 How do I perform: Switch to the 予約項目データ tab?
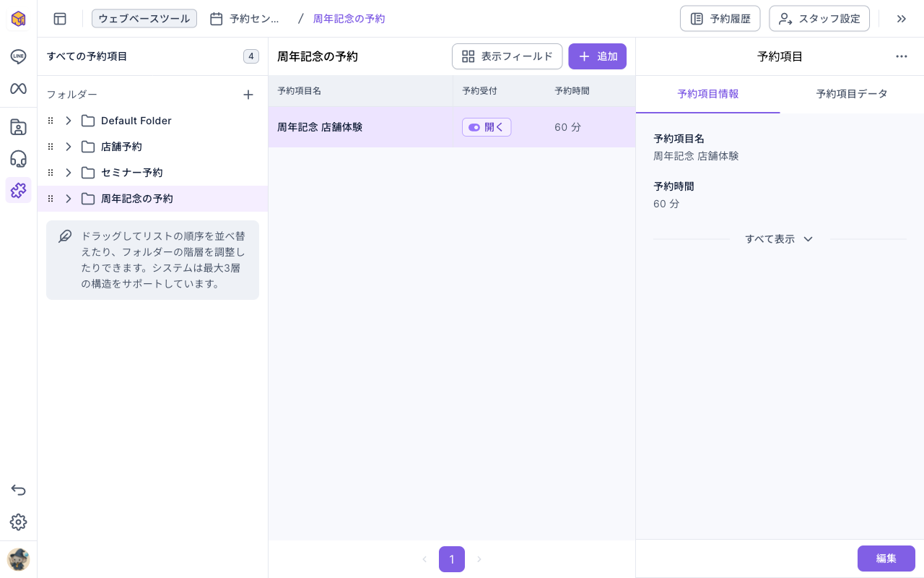[x=852, y=94]
